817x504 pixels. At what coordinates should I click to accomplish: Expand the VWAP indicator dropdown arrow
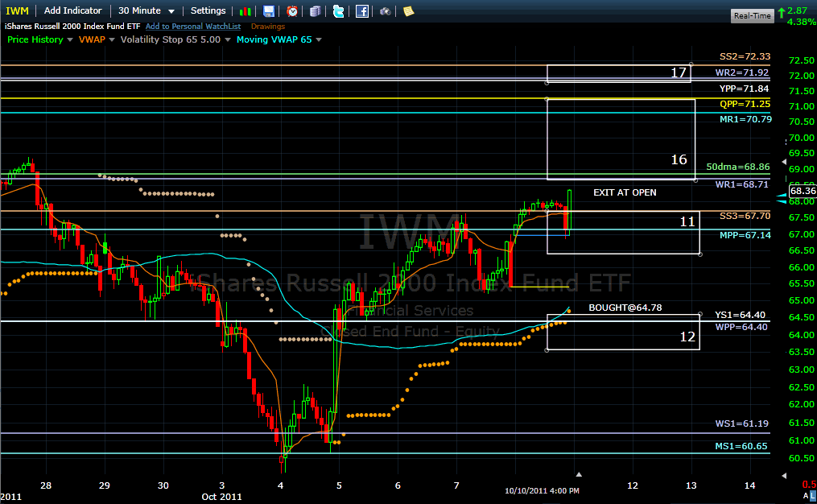(112, 39)
